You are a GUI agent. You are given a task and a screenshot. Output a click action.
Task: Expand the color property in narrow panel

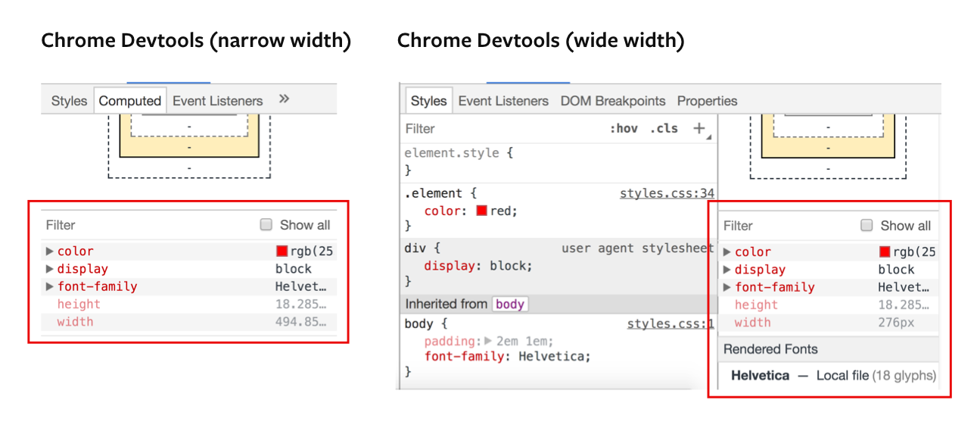pyautogui.click(x=50, y=252)
